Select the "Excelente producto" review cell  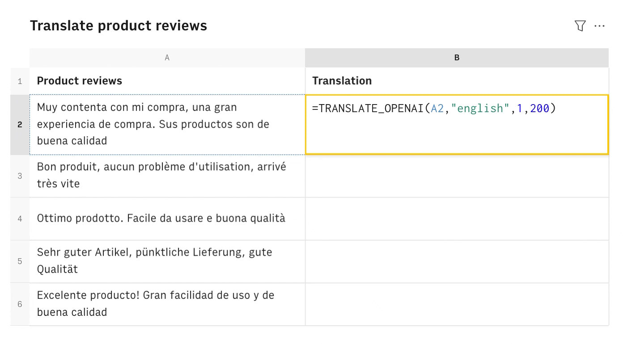coord(167,304)
